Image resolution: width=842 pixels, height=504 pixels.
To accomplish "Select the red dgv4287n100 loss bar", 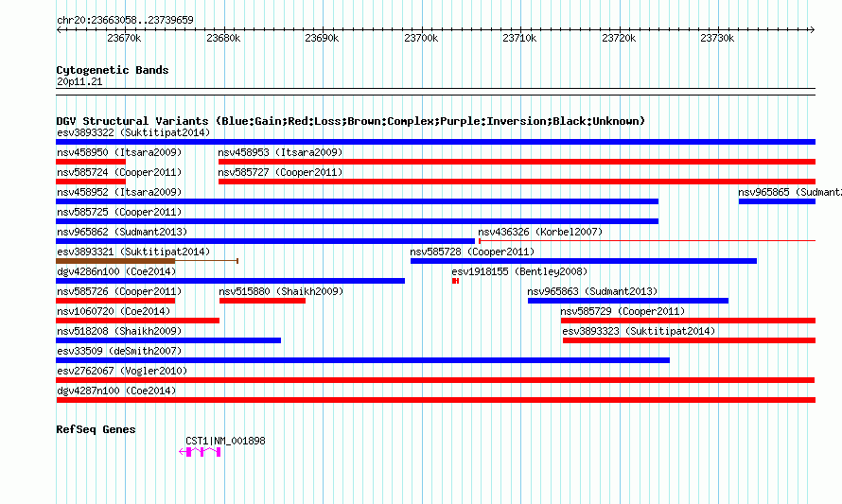I will tap(435, 400).
